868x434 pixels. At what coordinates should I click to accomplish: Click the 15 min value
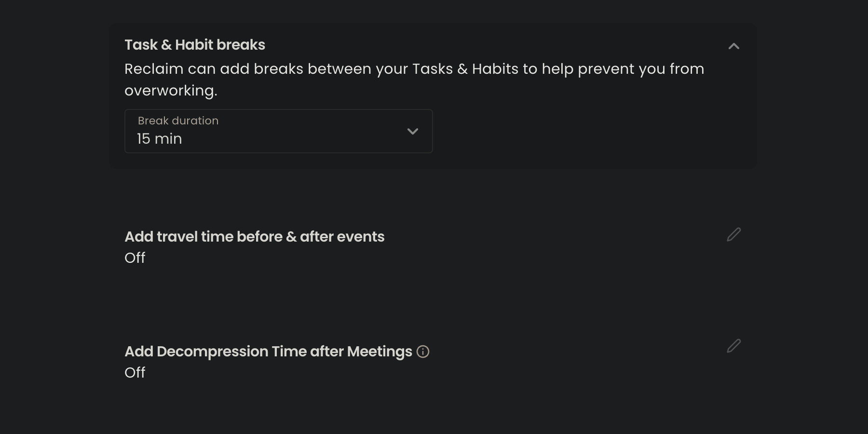[160, 139]
